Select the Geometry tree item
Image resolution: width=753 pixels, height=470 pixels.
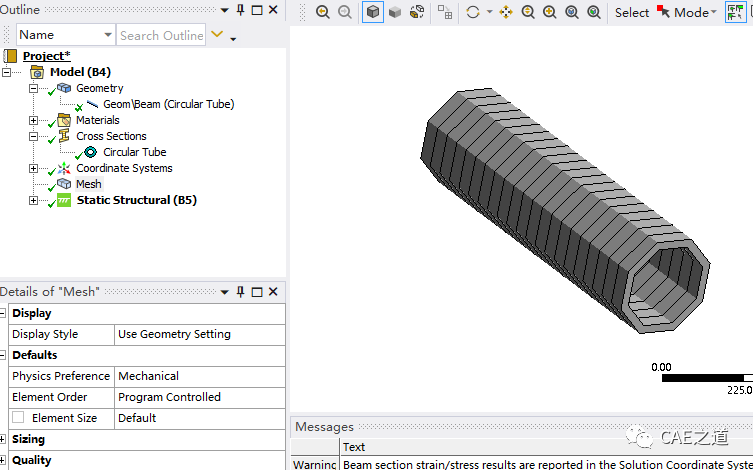[x=99, y=88]
